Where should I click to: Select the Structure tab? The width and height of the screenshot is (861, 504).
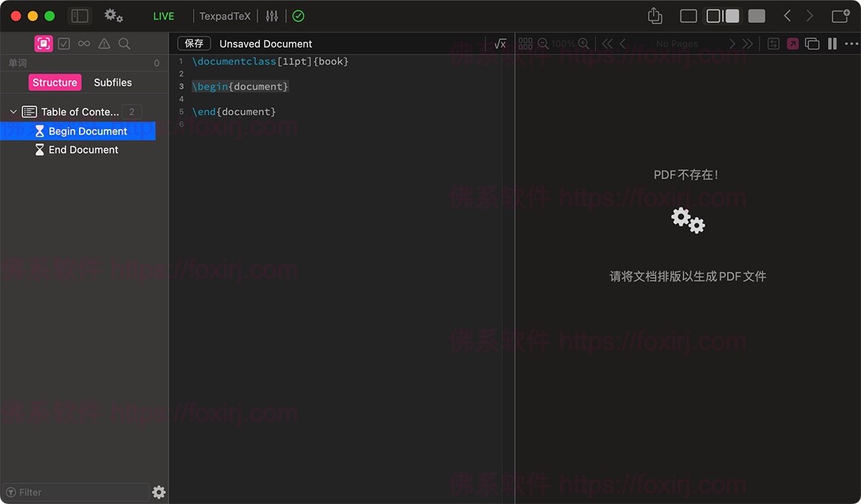point(55,82)
